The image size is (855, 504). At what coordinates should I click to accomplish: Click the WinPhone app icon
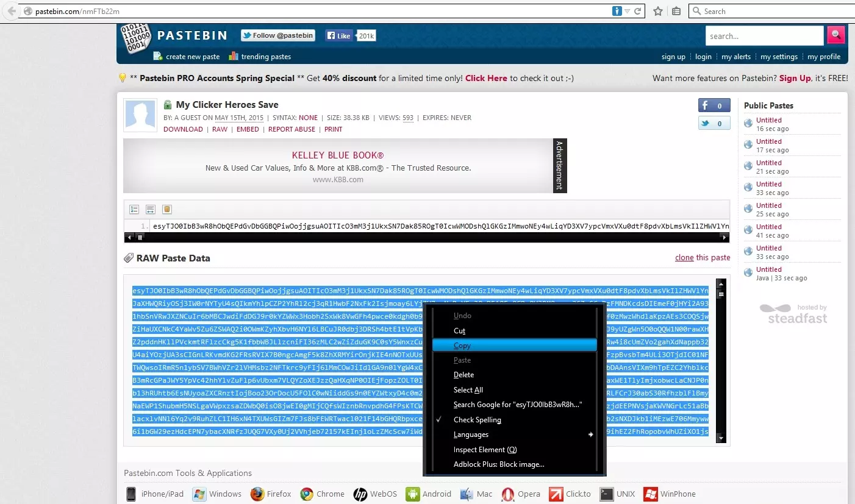pyautogui.click(x=650, y=494)
